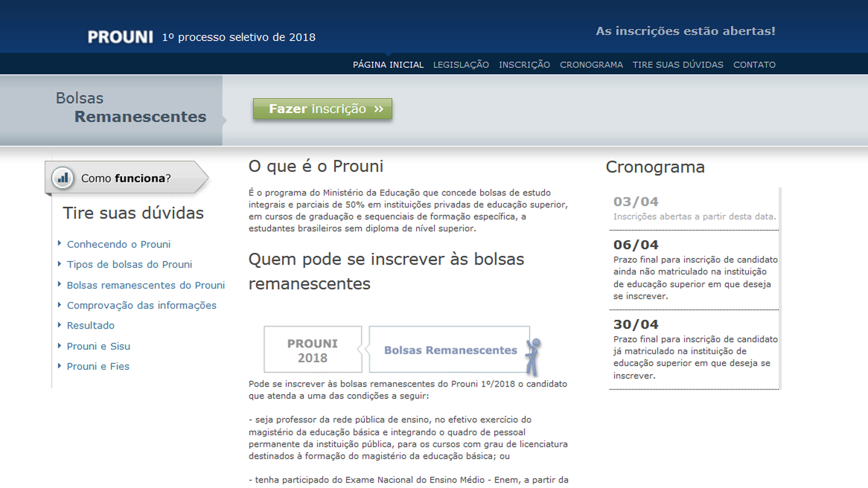Viewport: 868px width, 488px height.
Task: Open the Legislação menu item
Action: [461, 65]
